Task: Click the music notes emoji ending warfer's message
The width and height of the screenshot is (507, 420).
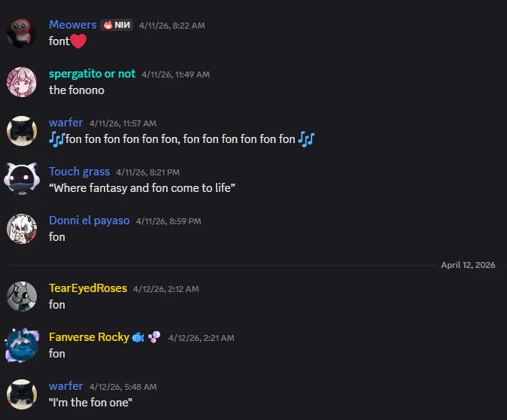Action: (305, 139)
